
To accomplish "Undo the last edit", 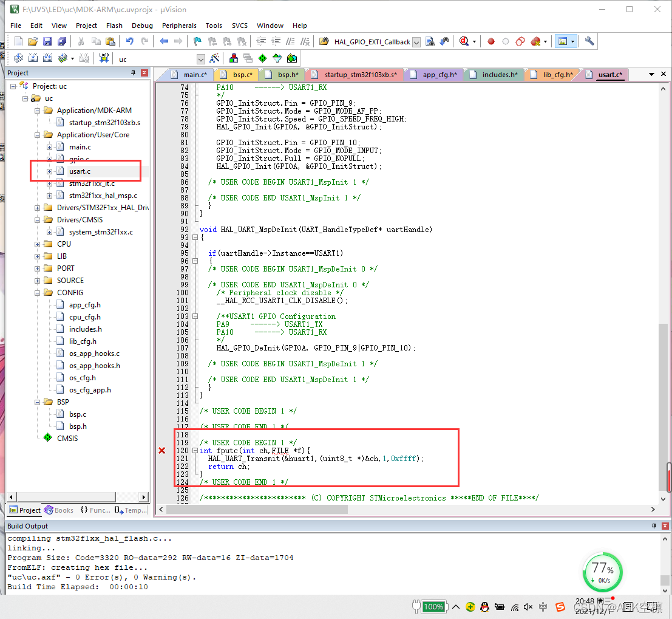I will coord(129,41).
